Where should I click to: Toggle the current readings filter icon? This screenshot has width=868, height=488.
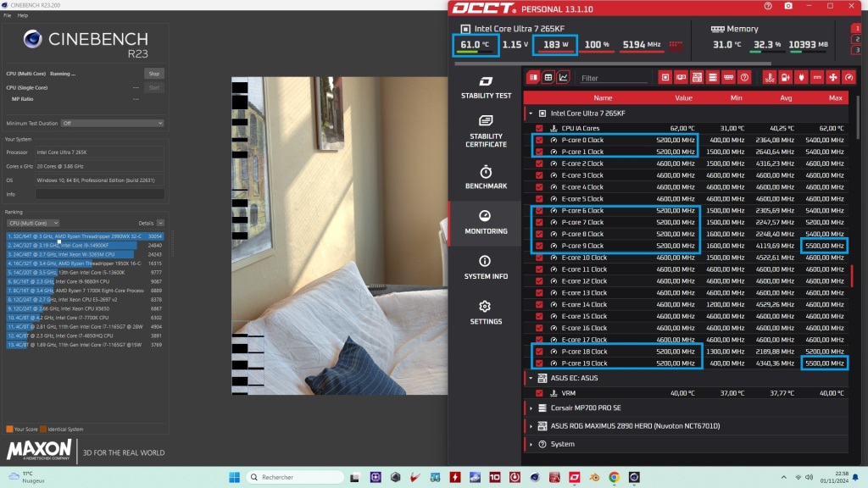(x=817, y=77)
